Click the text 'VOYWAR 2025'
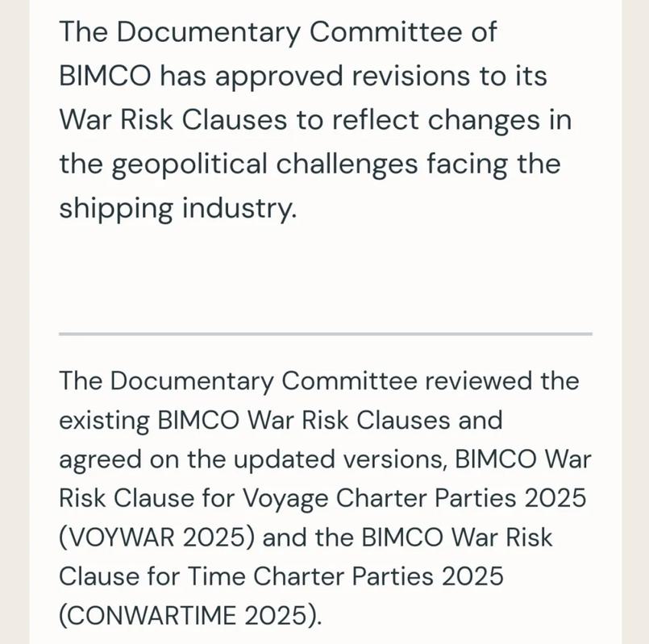Image resolution: width=649 pixels, height=644 pixels. point(157,538)
